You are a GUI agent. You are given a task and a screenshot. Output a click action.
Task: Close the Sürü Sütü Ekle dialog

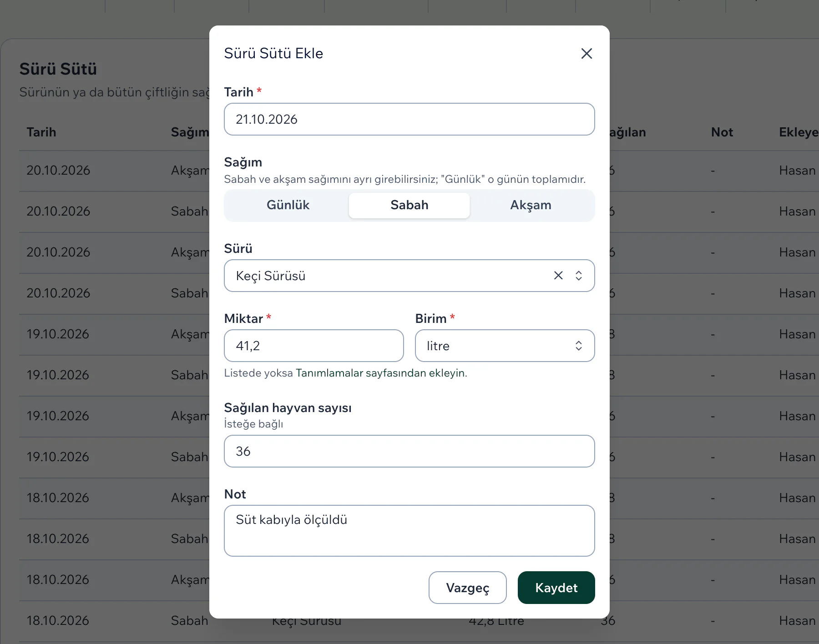[586, 54]
